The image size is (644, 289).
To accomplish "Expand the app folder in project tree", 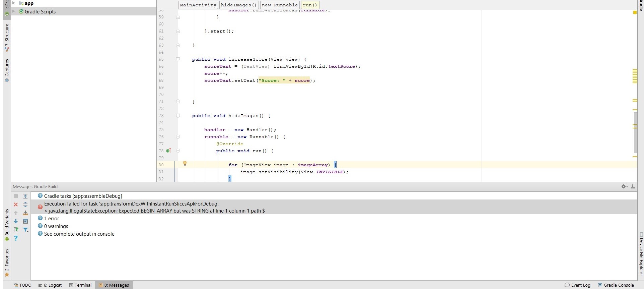I will (x=14, y=3).
